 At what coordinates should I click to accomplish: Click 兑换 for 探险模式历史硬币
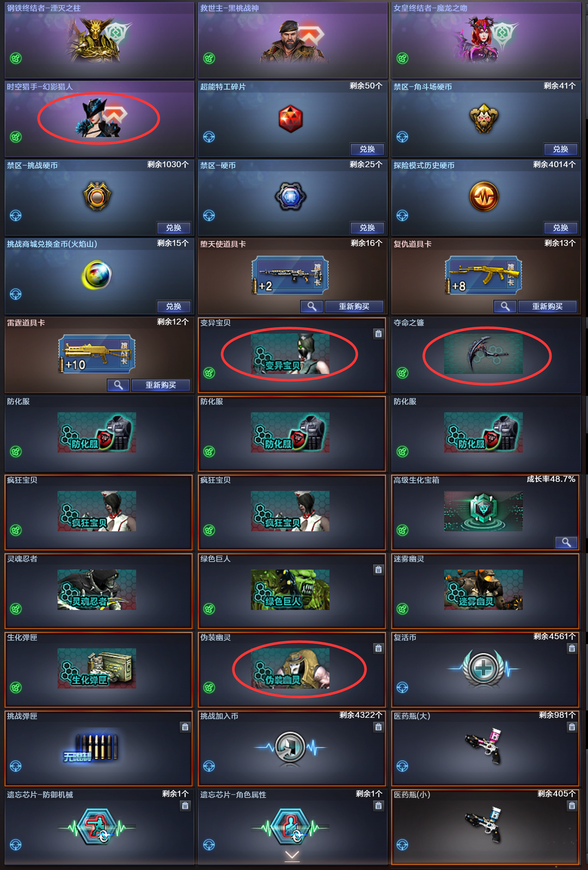tap(561, 228)
